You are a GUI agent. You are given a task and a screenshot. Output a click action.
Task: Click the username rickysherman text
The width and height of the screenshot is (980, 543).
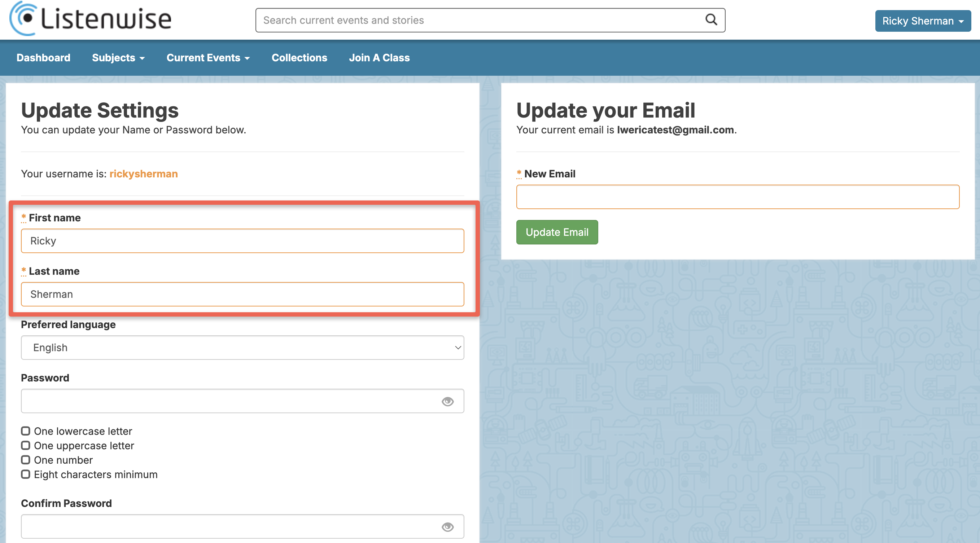(x=144, y=174)
